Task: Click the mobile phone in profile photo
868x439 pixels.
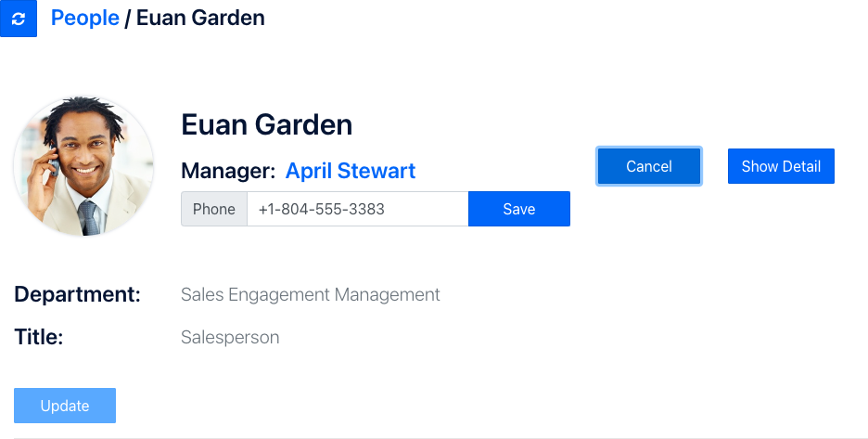Action: coord(52,167)
